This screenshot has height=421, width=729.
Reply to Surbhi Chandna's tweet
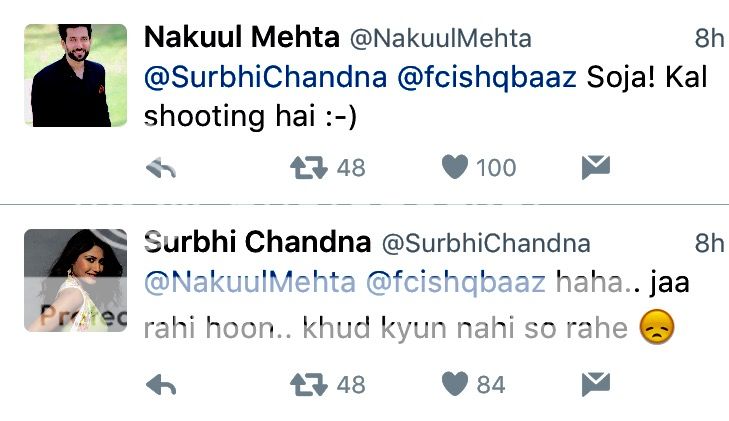pyautogui.click(x=161, y=383)
